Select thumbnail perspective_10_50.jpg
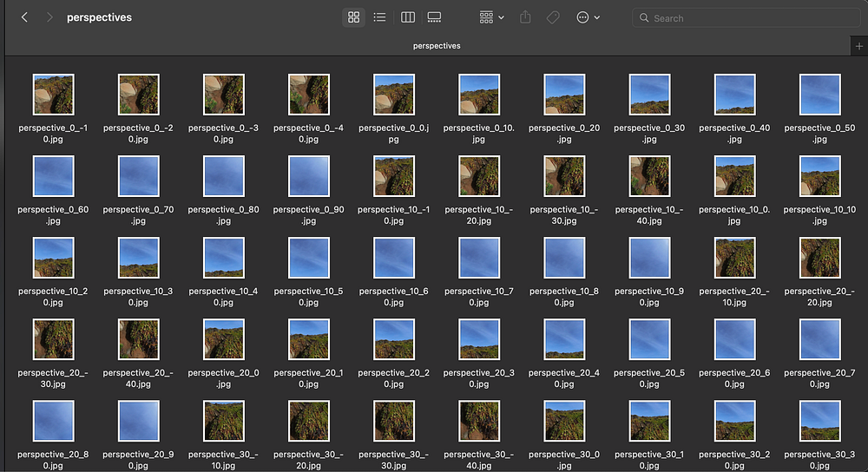 click(x=309, y=258)
